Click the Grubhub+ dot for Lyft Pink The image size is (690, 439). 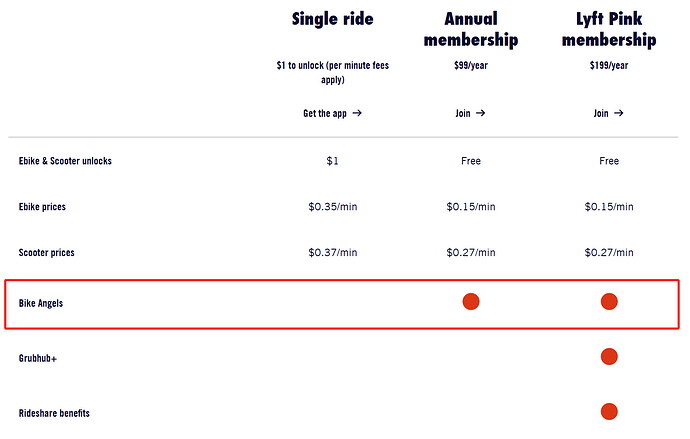pos(608,356)
